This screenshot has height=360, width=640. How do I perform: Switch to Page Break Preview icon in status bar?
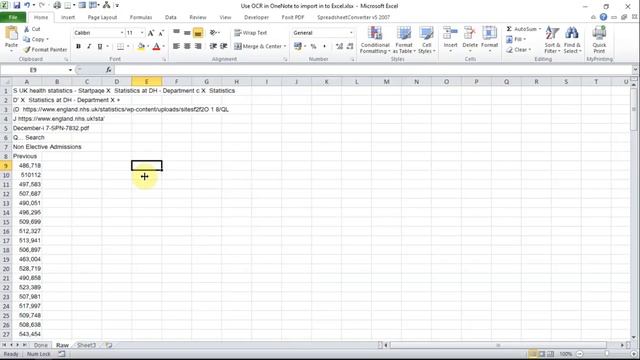551,354
